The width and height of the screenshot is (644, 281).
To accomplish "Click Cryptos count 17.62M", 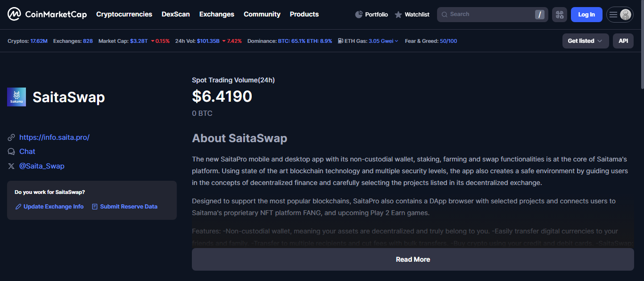I will tap(39, 41).
